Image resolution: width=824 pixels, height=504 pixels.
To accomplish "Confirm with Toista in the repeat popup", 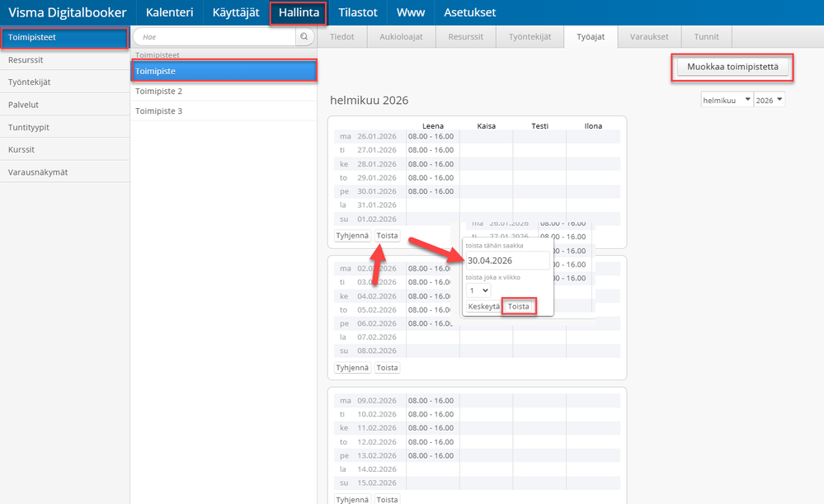I will pos(518,306).
